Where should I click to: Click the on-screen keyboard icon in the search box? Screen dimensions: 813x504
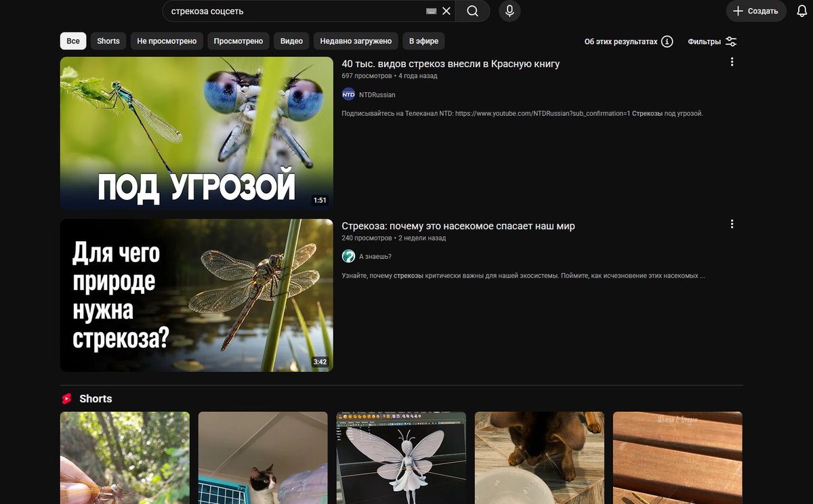click(431, 11)
